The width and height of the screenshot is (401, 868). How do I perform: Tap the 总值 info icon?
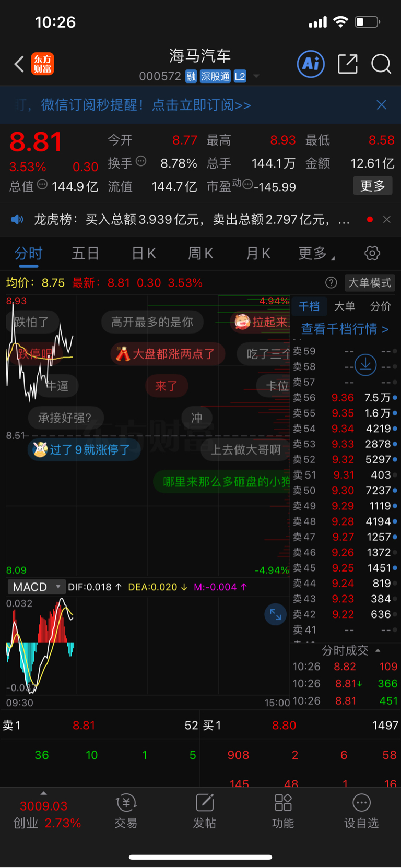(x=42, y=184)
